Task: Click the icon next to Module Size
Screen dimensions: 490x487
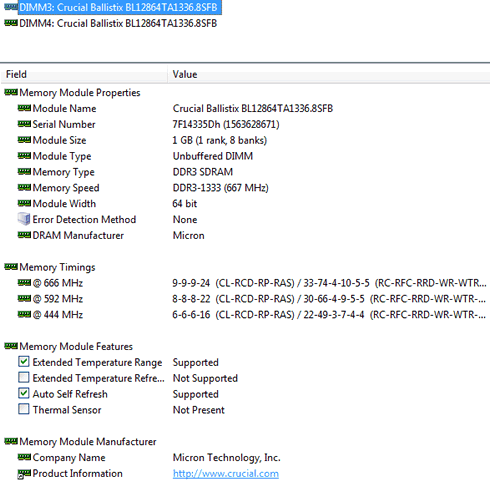Action: coord(24,140)
